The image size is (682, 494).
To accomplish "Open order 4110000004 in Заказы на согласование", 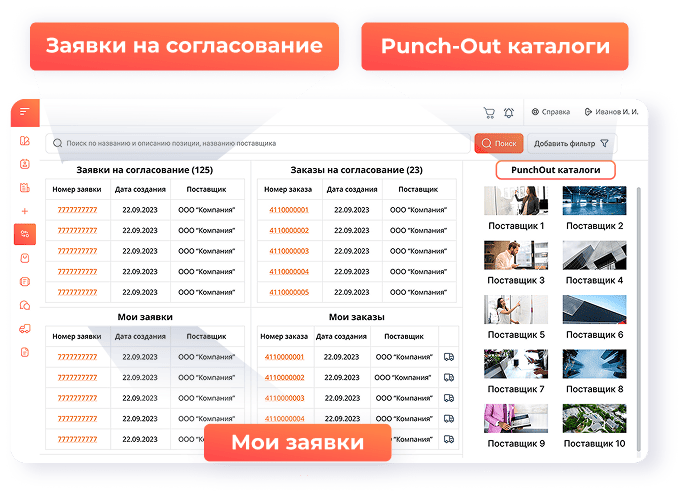I will [289, 272].
